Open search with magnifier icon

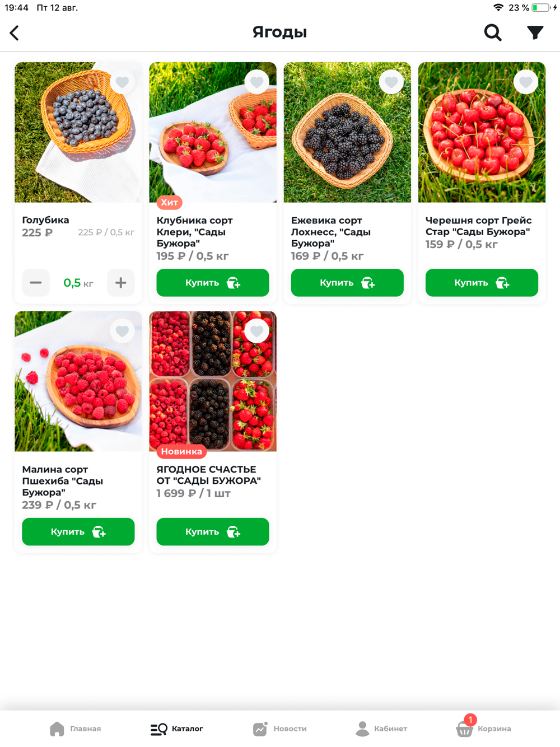(x=493, y=32)
